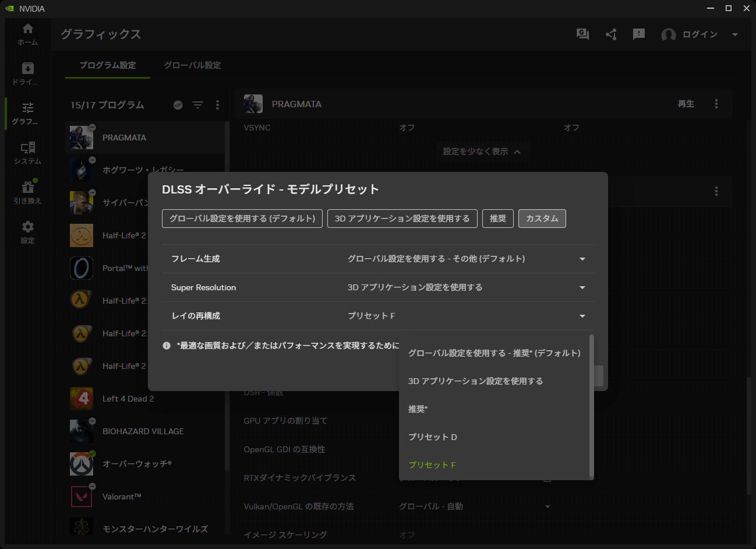The image size is (756, 549).
Task: Select the Valorant program name
Action: pos(122,497)
